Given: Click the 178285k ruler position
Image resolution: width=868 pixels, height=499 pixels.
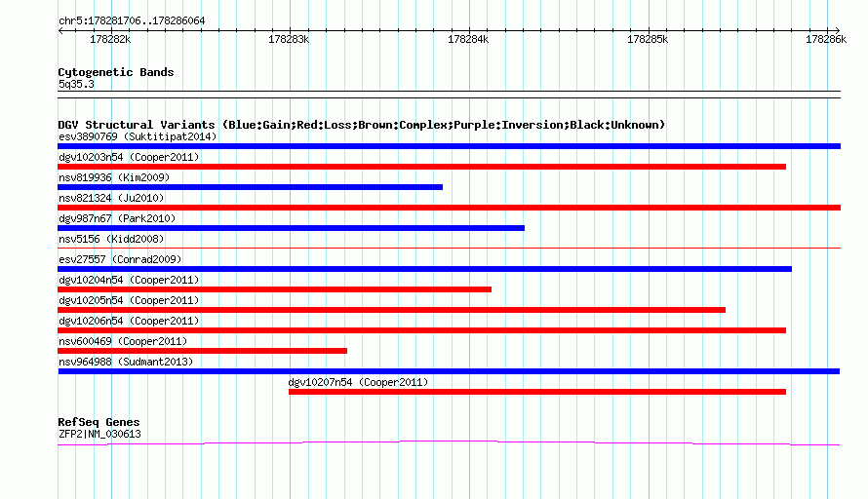Looking at the screenshot, I should point(648,39).
